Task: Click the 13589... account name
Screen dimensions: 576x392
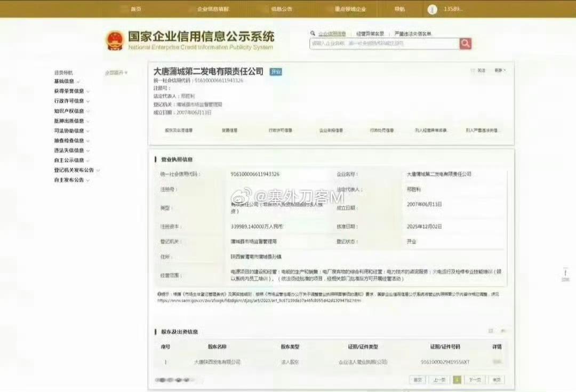Action: tap(453, 9)
